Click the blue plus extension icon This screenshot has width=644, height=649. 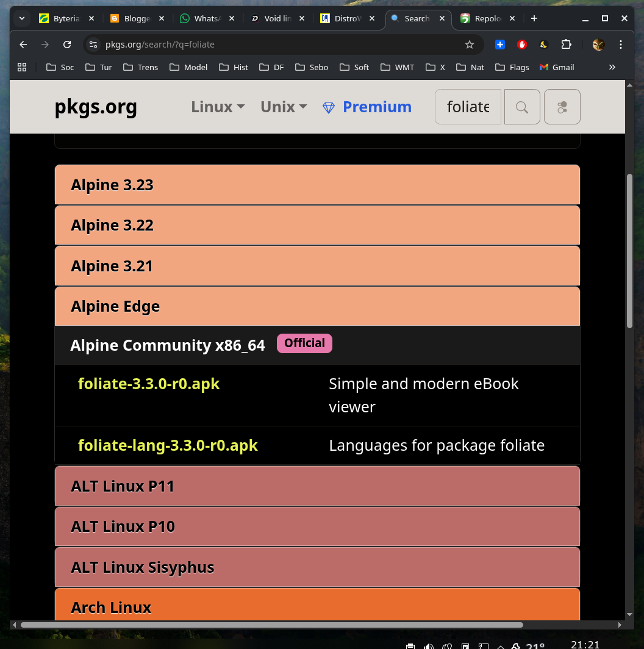tap(500, 45)
